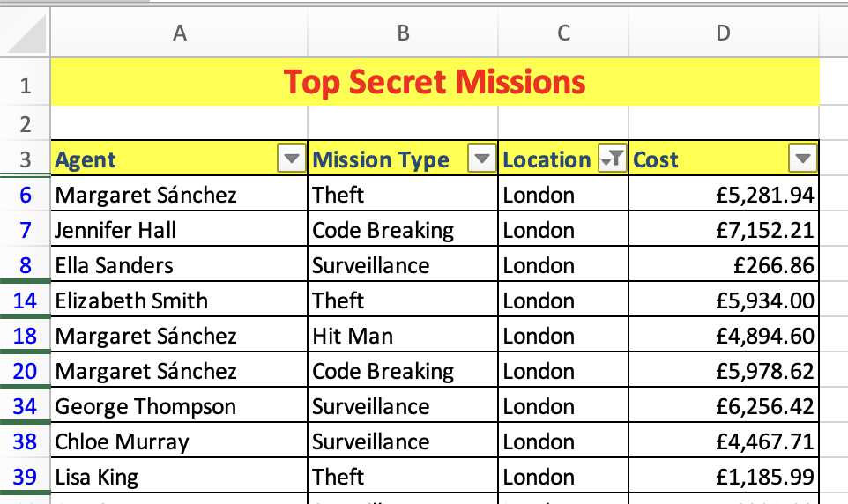Select row 6 header

(x=25, y=195)
